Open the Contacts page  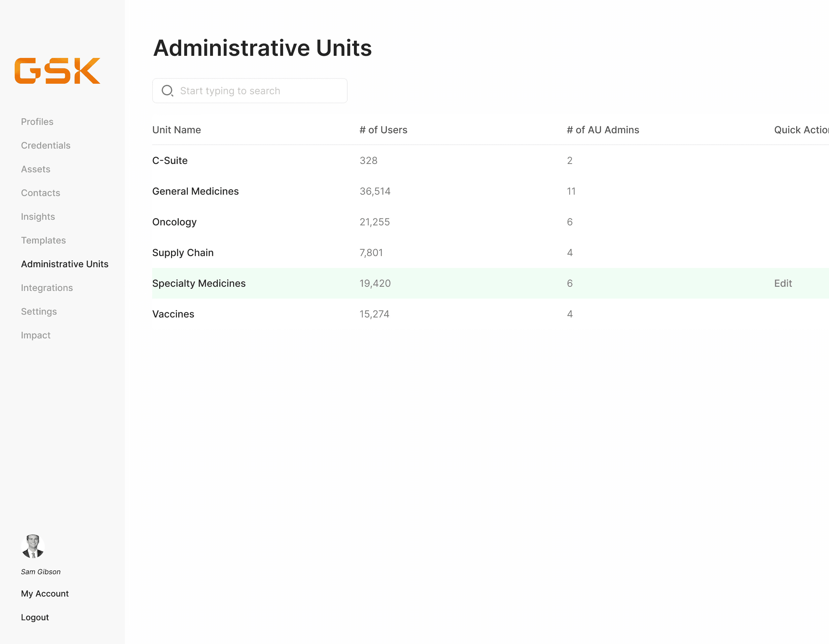pos(40,193)
